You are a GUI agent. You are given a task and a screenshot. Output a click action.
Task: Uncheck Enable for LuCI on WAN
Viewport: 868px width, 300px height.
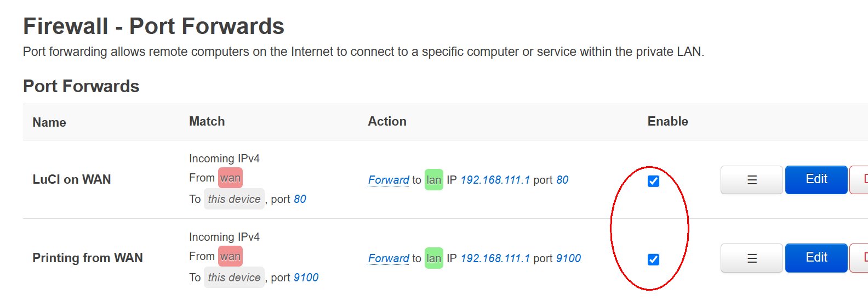coord(653,181)
